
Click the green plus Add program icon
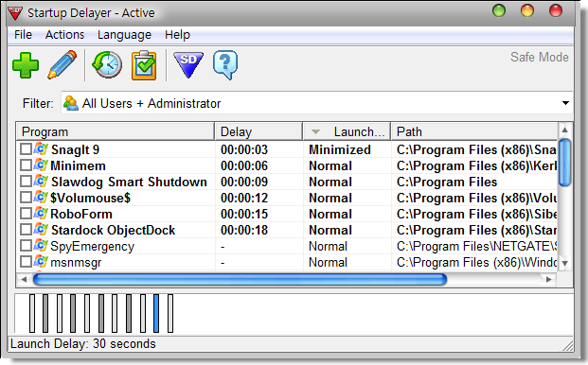[26, 65]
